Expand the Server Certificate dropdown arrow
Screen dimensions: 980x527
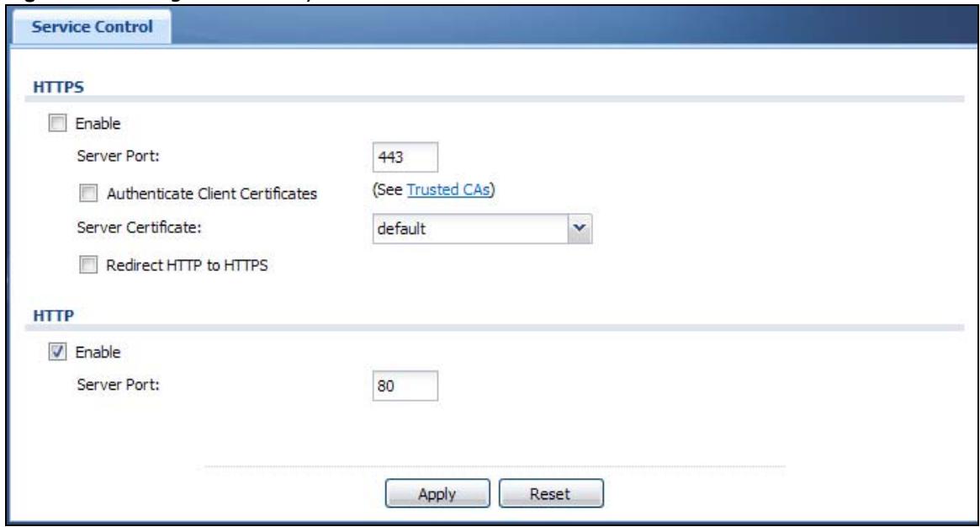coord(580,228)
